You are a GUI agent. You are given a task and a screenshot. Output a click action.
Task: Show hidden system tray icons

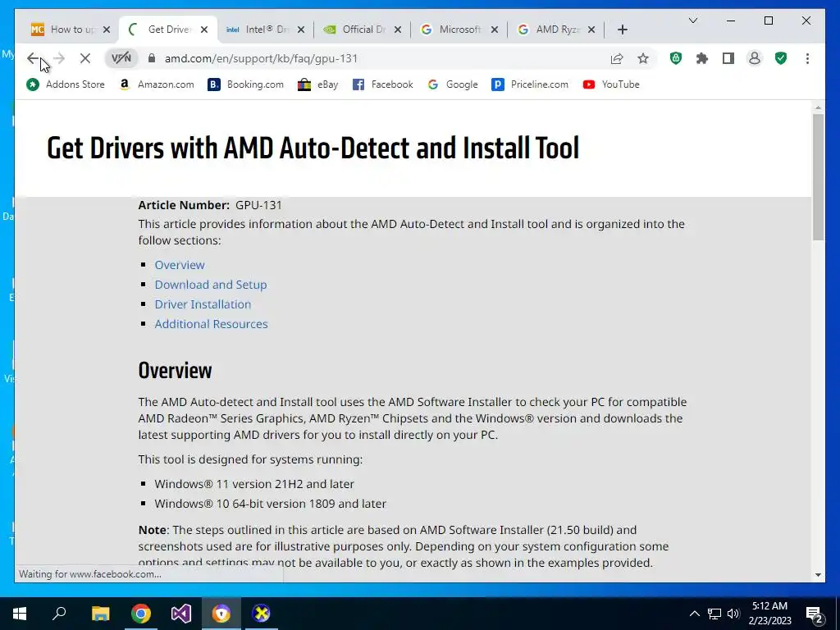point(694,614)
